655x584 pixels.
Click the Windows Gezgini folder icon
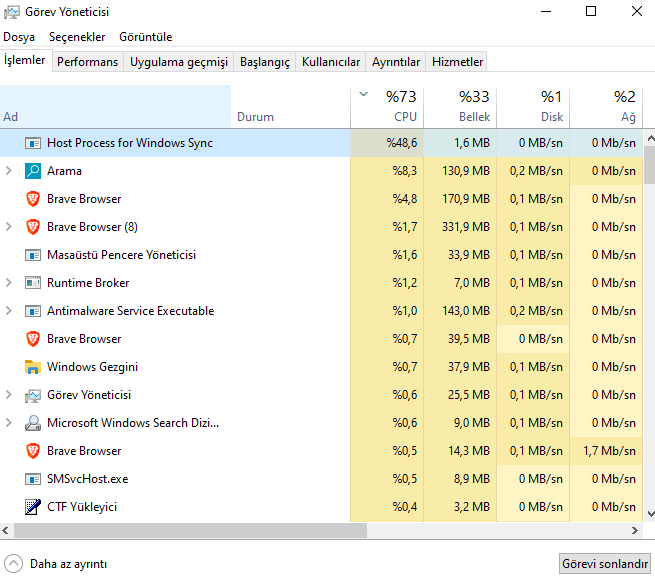pos(33,367)
